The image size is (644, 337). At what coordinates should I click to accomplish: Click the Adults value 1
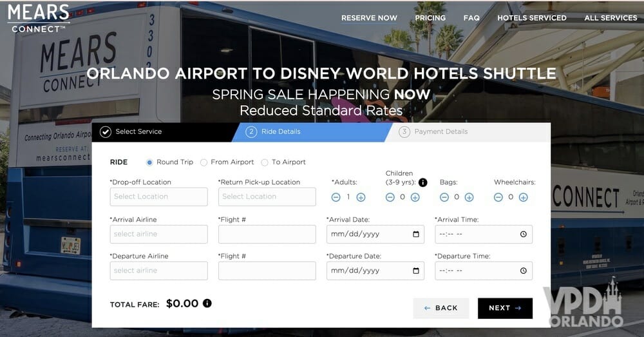(348, 197)
